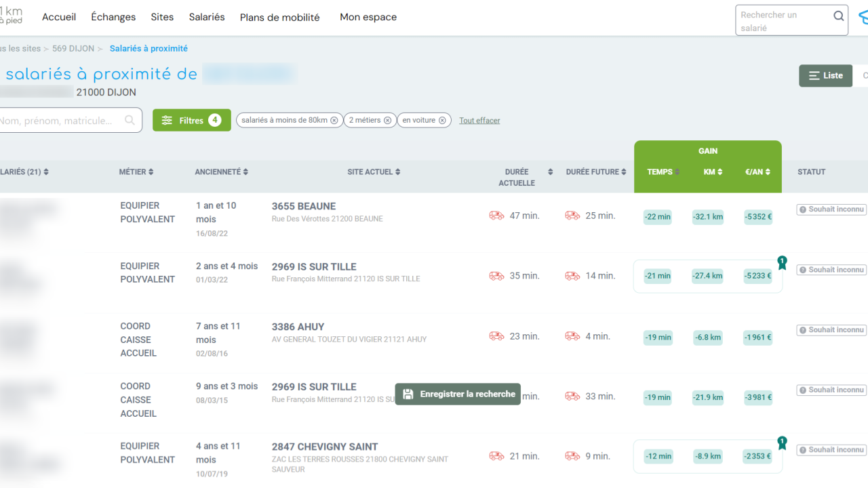This screenshot has height=488, width=868.
Task: Open Plans de mobilité menu item
Action: pos(279,18)
